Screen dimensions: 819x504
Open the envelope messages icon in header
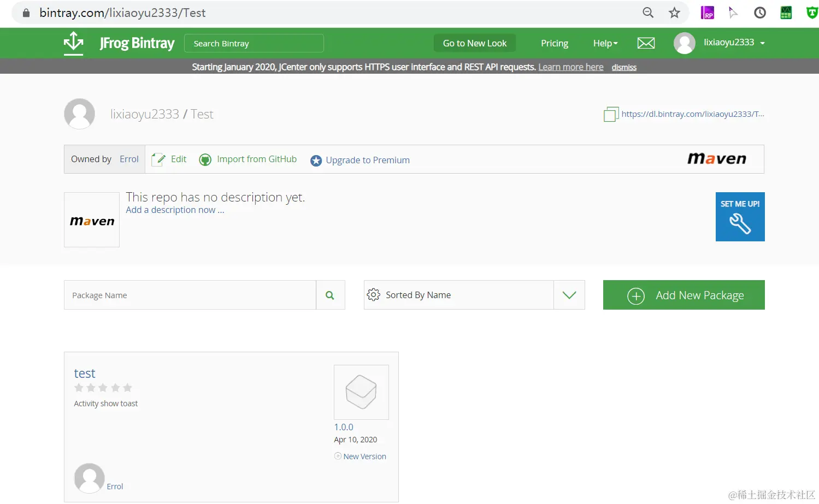point(646,43)
